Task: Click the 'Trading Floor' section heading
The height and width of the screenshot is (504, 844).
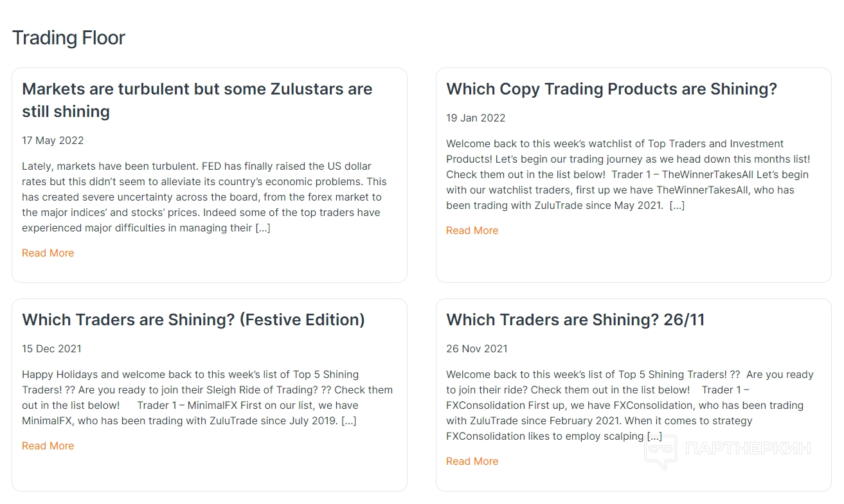Action: 69,38
